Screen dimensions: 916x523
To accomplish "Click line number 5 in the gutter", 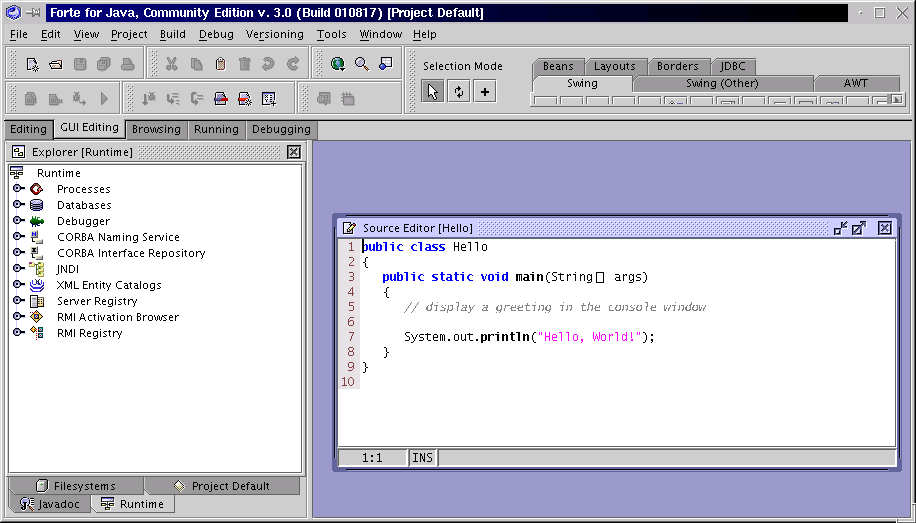I will click(351, 307).
